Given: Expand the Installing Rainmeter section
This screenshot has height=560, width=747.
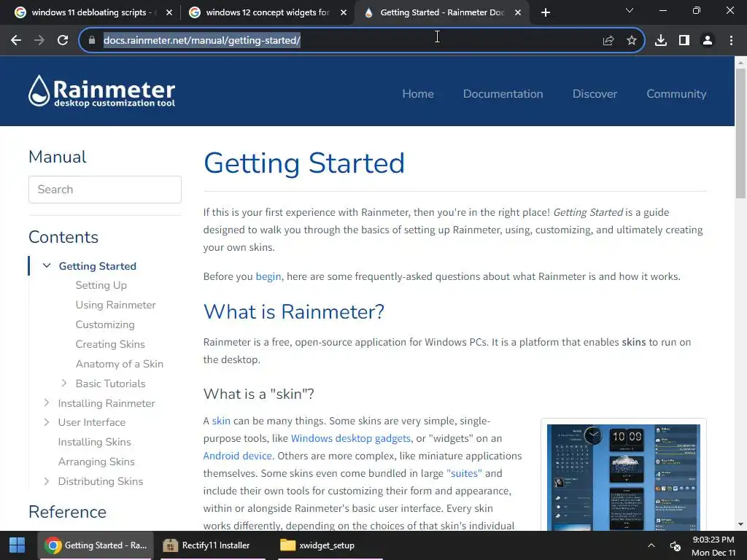Looking at the screenshot, I should (x=46, y=402).
